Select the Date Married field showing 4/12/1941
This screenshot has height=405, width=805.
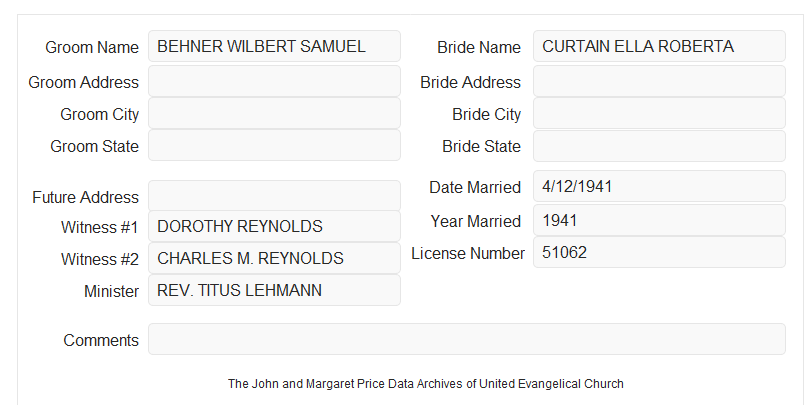(659, 186)
